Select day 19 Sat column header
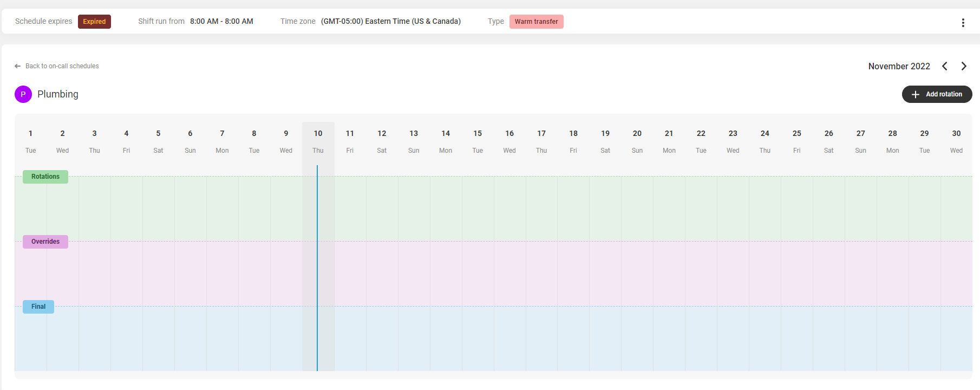 pyautogui.click(x=606, y=141)
